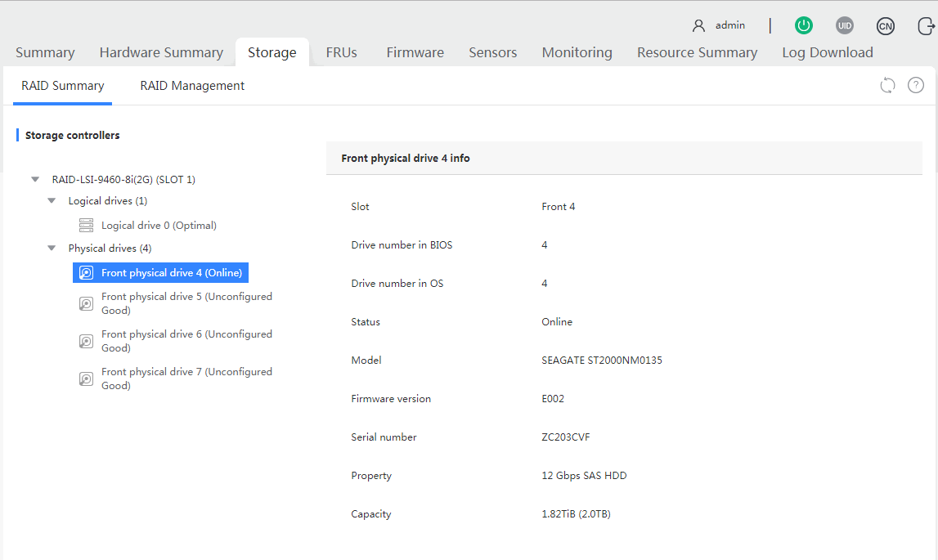Screen dimensions: 938x560
Task: Click the Drive number in OS label
Action: coord(397,284)
